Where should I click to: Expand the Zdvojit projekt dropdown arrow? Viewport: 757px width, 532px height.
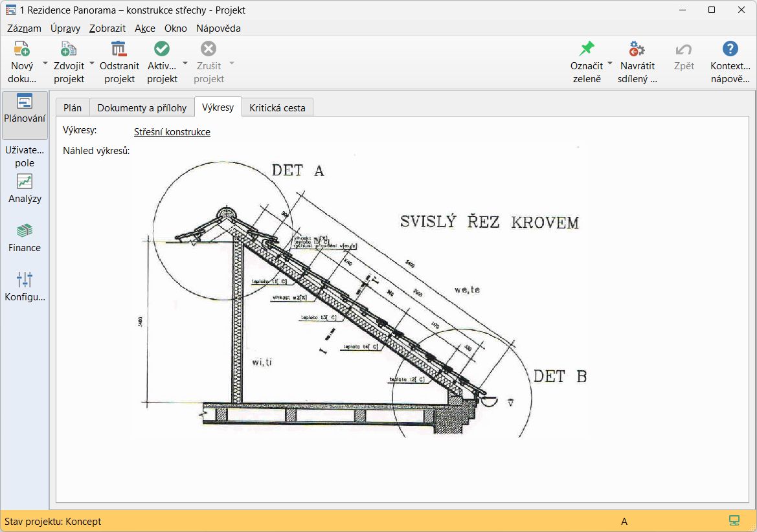92,64
